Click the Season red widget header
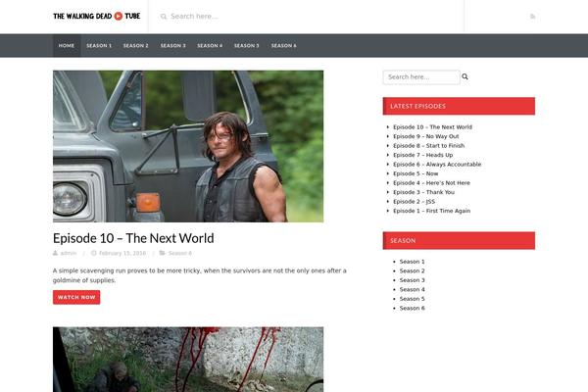Screen dimensions: 588x392 tap(459, 240)
